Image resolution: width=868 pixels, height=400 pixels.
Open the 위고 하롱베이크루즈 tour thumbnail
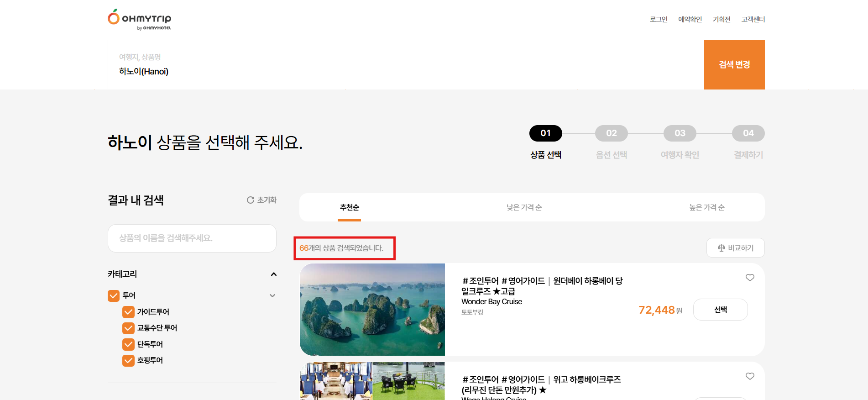pos(372,381)
